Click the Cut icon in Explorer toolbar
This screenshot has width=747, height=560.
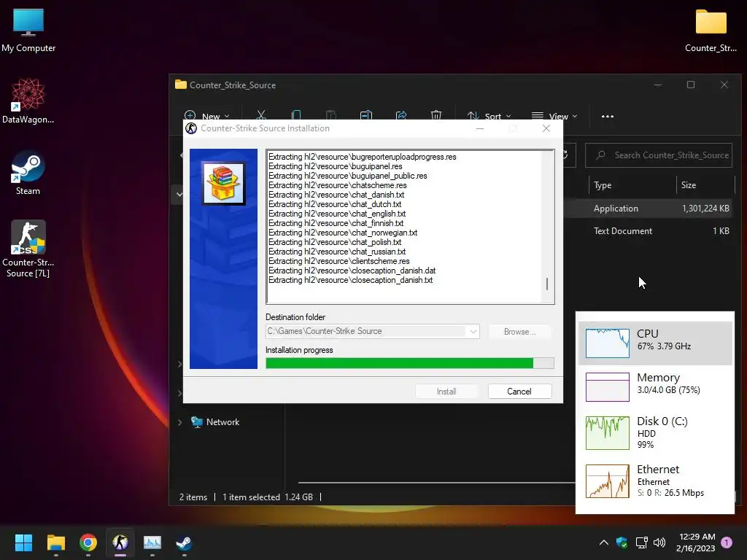click(x=260, y=115)
